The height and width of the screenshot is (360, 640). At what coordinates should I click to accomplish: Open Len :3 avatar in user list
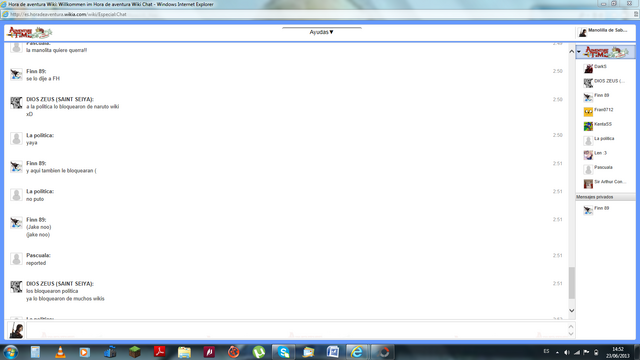tap(588, 155)
